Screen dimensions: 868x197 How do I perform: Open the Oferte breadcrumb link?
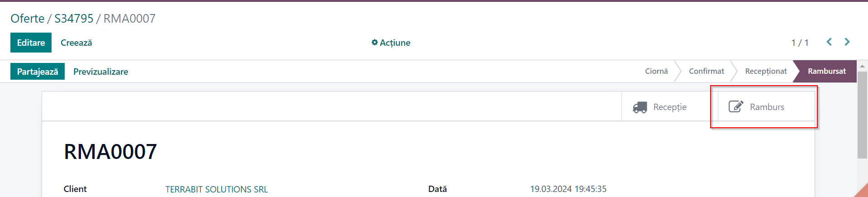click(x=28, y=19)
